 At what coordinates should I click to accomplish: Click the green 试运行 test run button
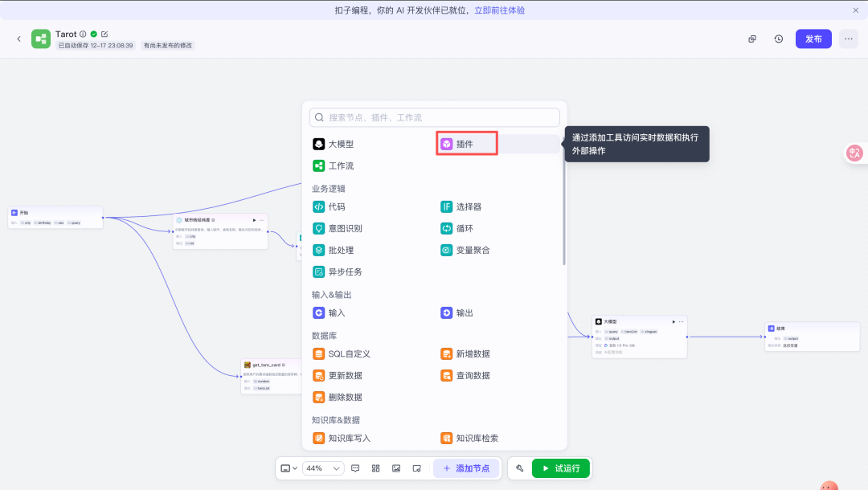click(561, 468)
